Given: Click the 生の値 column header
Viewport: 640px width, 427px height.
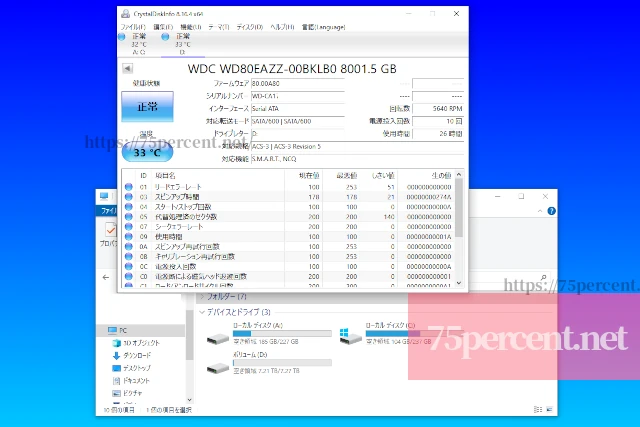Looking at the screenshot, I should click(441, 176).
